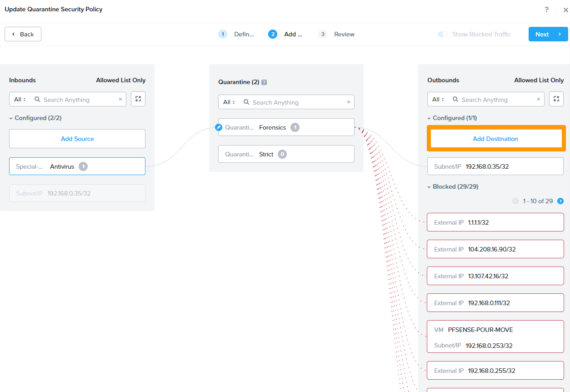
Task: Expand the Outbounds panel using its fullscreen icon
Action: pyautogui.click(x=556, y=99)
